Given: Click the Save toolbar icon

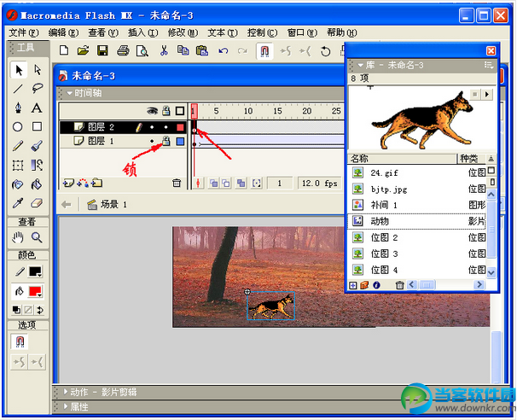Looking at the screenshot, I should tap(102, 51).
